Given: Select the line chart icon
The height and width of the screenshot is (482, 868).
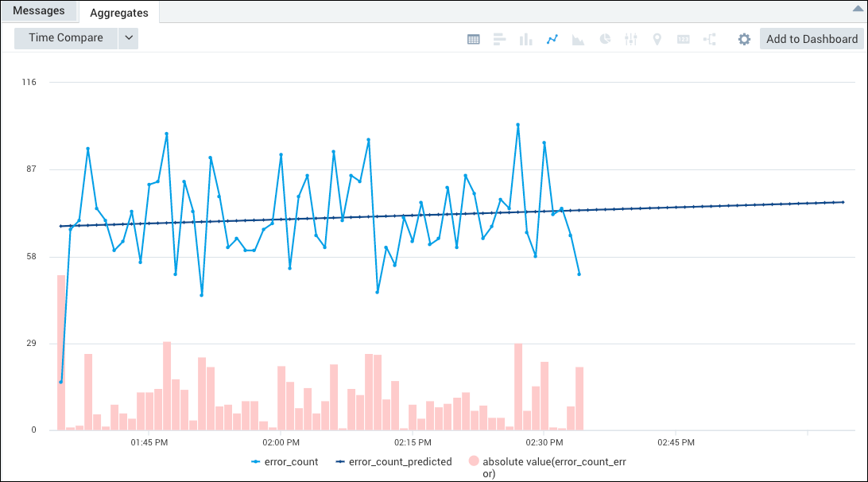Looking at the screenshot, I should (552, 38).
